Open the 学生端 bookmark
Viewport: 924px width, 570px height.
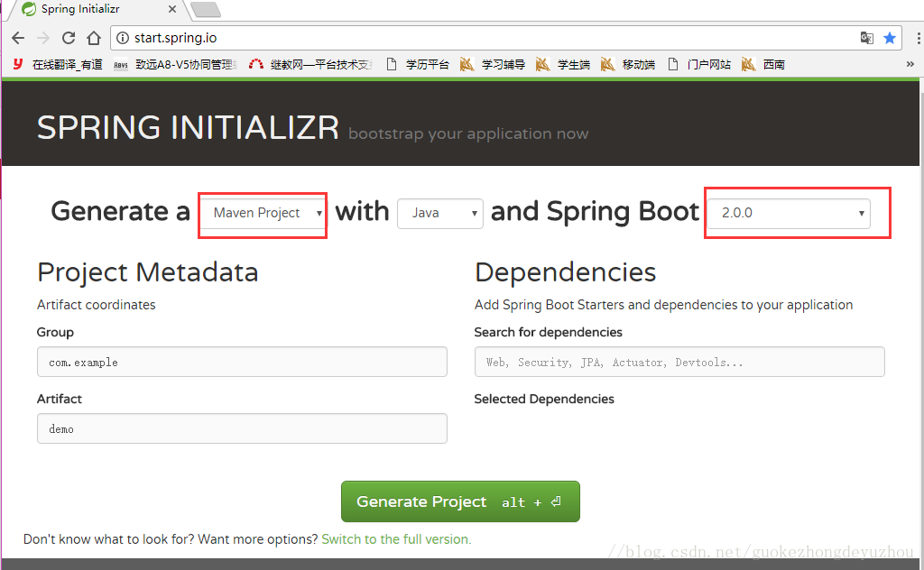pyautogui.click(x=563, y=64)
